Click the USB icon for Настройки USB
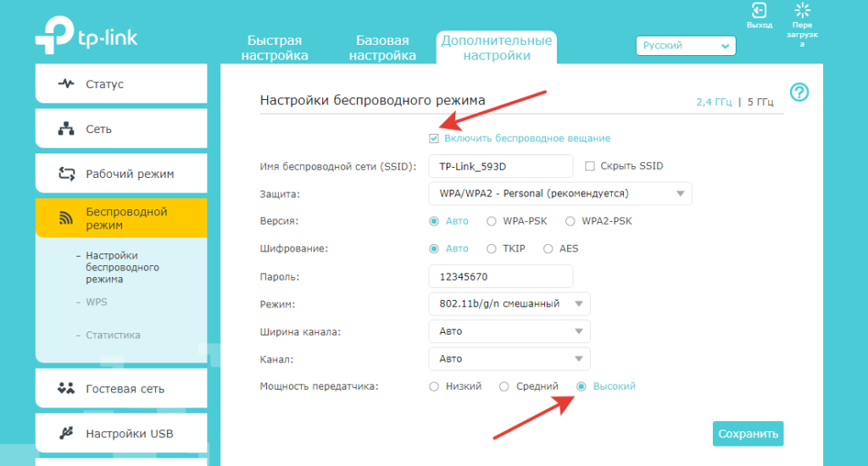This screenshot has height=466, width=868. 66,434
